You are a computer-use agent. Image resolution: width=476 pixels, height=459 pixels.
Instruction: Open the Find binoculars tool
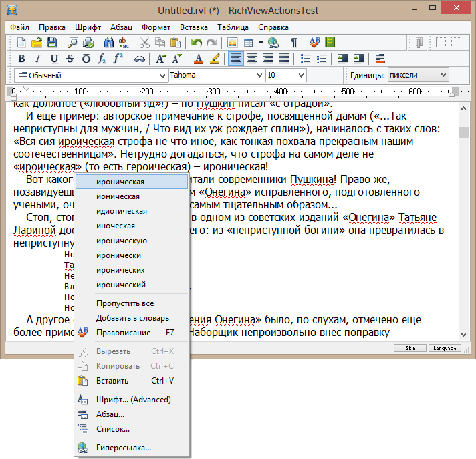(x=109, y=43)
